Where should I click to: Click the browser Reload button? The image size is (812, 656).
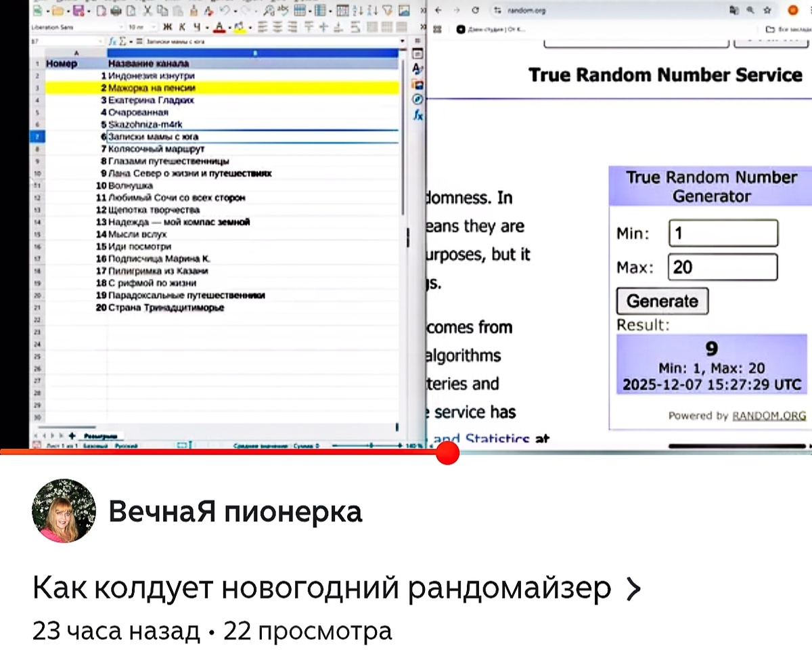[476, 10]
